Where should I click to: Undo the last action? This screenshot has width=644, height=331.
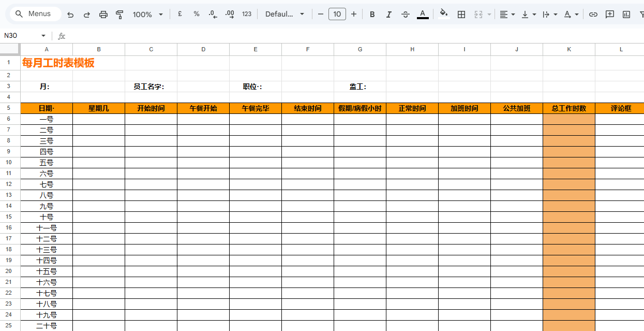[70, 15]
